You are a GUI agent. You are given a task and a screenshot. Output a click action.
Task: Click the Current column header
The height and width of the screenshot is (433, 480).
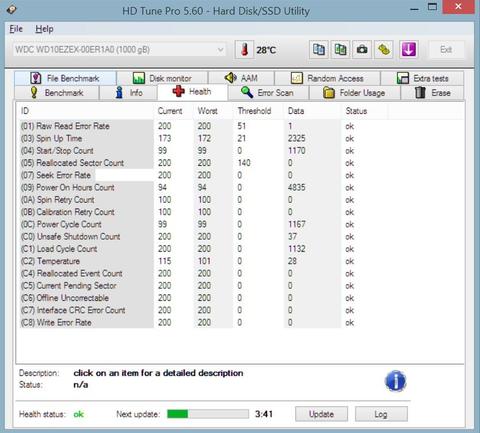click(174, 111)
